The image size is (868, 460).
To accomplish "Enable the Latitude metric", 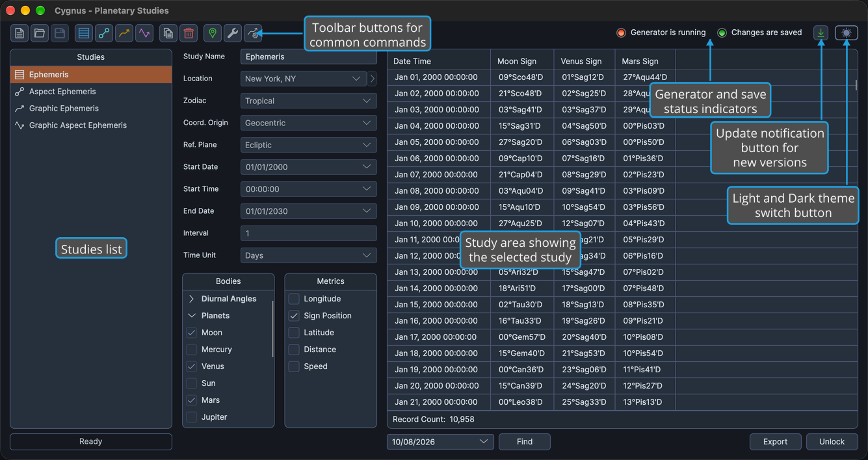I will click(x=294, y=333).
